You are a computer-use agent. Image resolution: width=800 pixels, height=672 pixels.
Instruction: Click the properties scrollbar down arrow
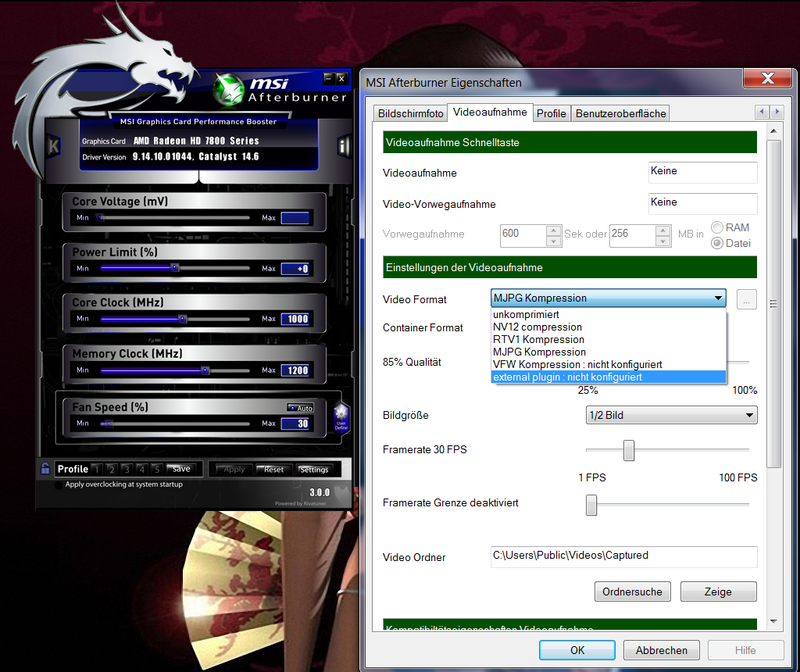(773, 621)
